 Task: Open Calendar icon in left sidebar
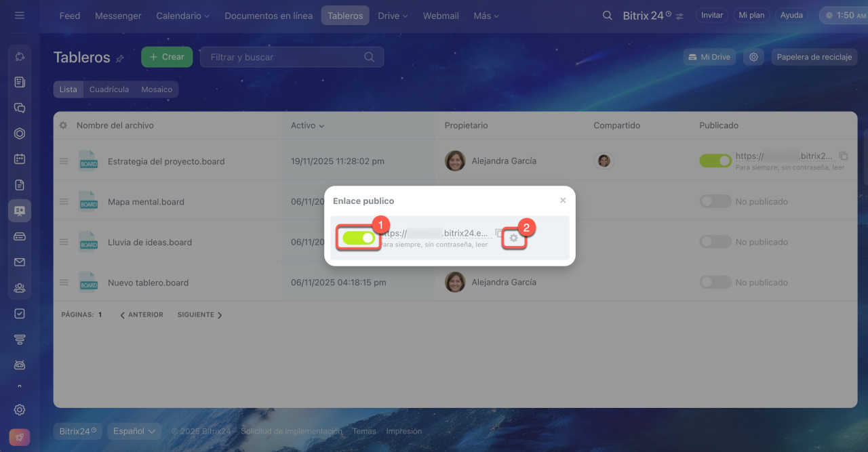20,159
